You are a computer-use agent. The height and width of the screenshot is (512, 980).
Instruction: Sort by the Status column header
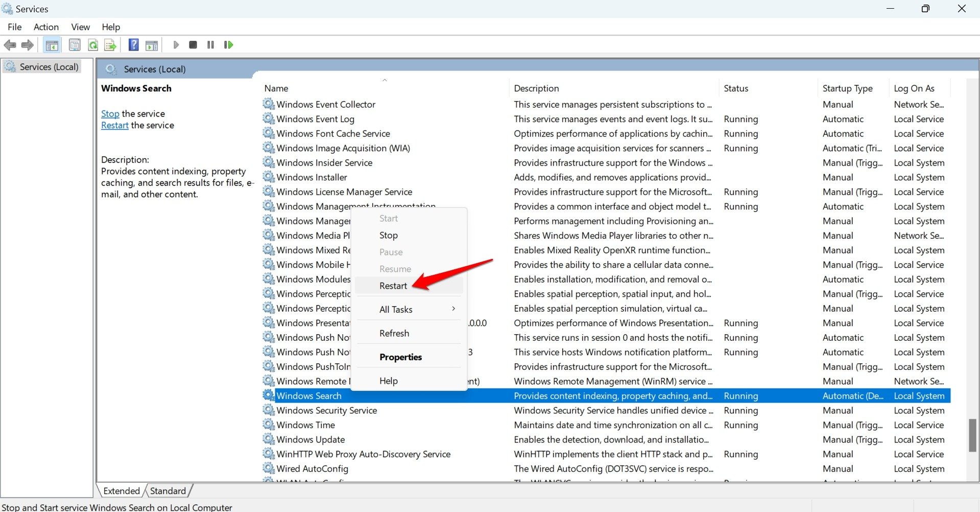click(x=768, y=88)
